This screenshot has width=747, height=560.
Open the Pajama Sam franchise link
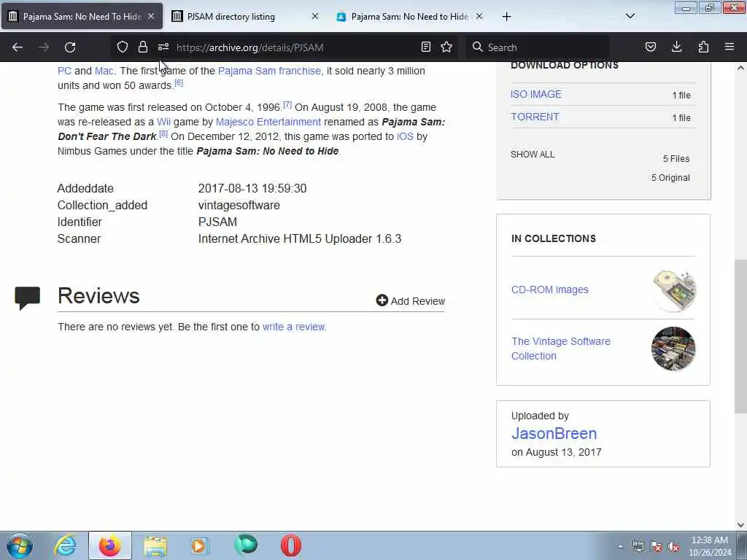point(270,71)
